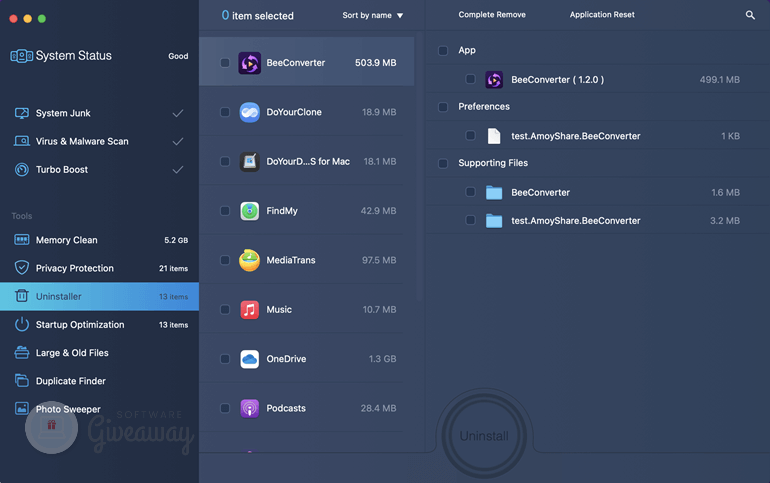Tick the FindMy checkbox
Image resolution: width=770 pixels, height=483 pixels.
(x=225, y=211)
